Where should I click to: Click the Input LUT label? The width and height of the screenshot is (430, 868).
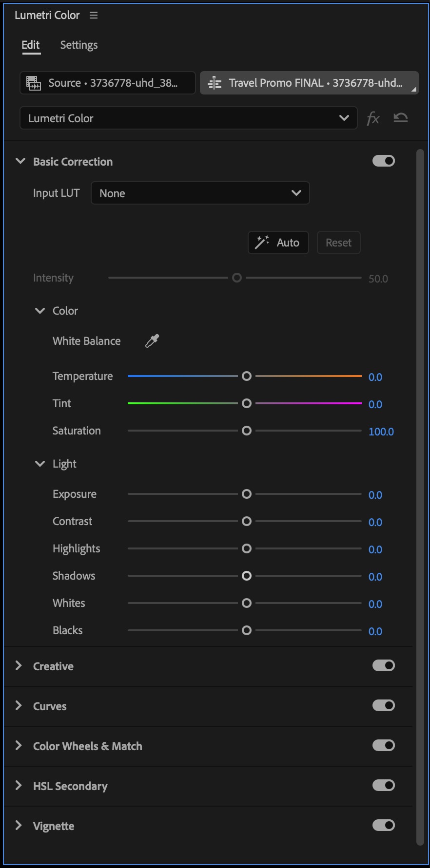(56, 193)
